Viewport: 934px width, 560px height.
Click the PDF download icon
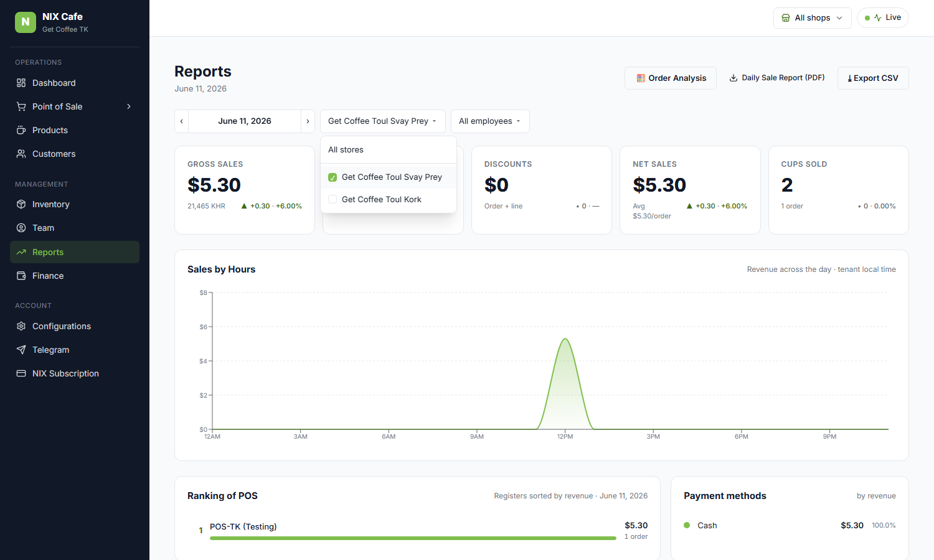click(x=734, y=78)
